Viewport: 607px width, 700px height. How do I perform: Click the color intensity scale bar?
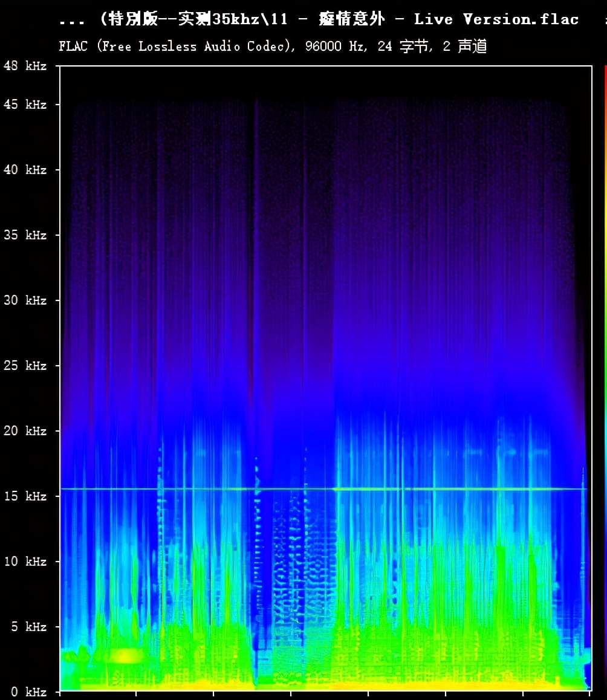605,363
